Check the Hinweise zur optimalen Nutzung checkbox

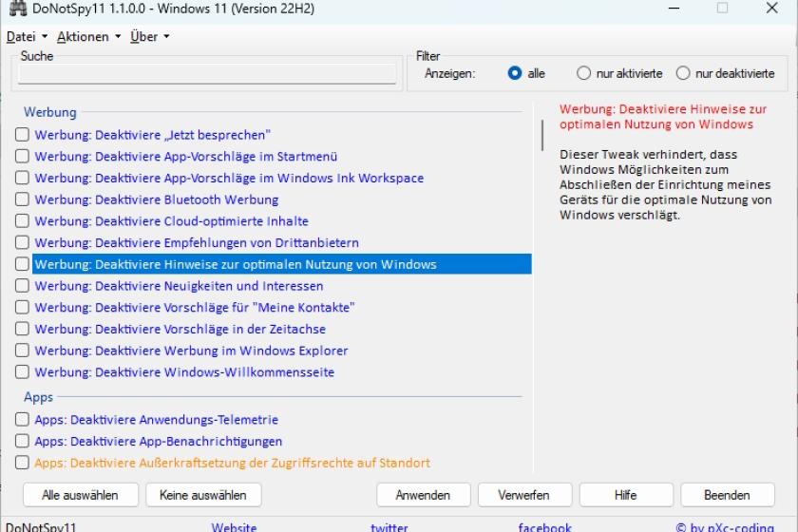pyautogui.click(x=22, y=264)
